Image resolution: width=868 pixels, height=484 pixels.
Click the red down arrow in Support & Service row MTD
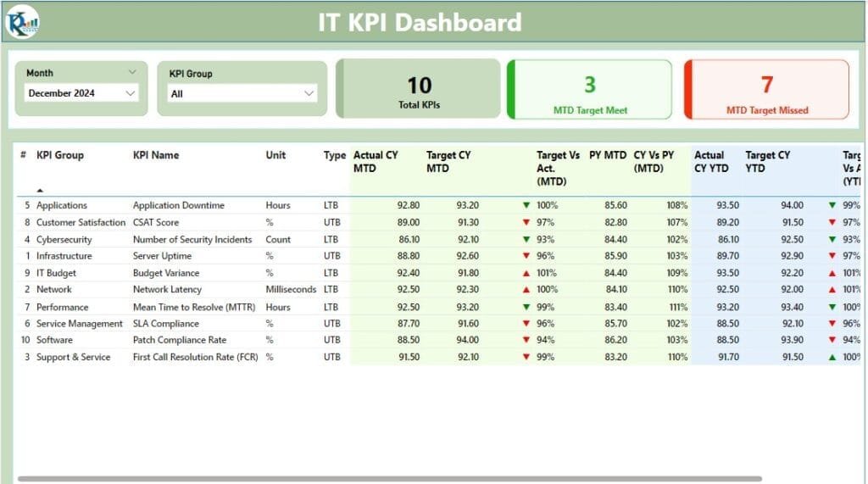click(x=526, y=357)
